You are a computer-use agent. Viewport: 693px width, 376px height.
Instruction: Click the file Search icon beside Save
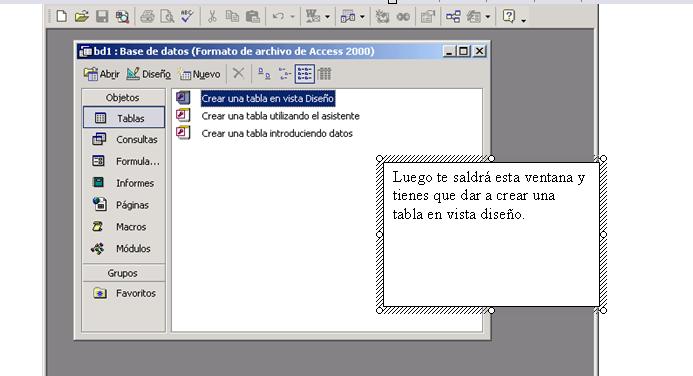(122, 17)
